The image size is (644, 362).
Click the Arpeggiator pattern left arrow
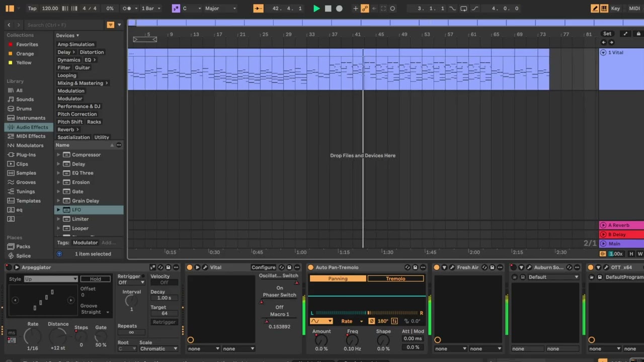[15, 300]
